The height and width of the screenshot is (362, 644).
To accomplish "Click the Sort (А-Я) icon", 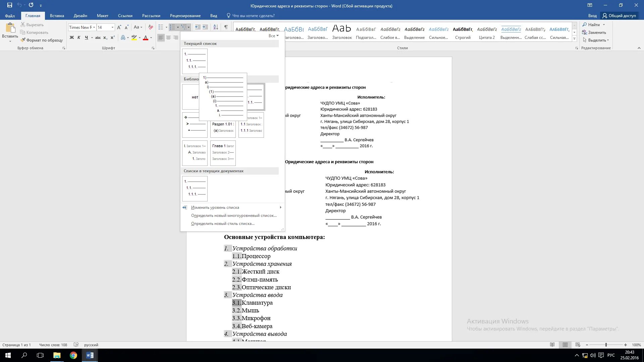I will click(x=216, y=27).
